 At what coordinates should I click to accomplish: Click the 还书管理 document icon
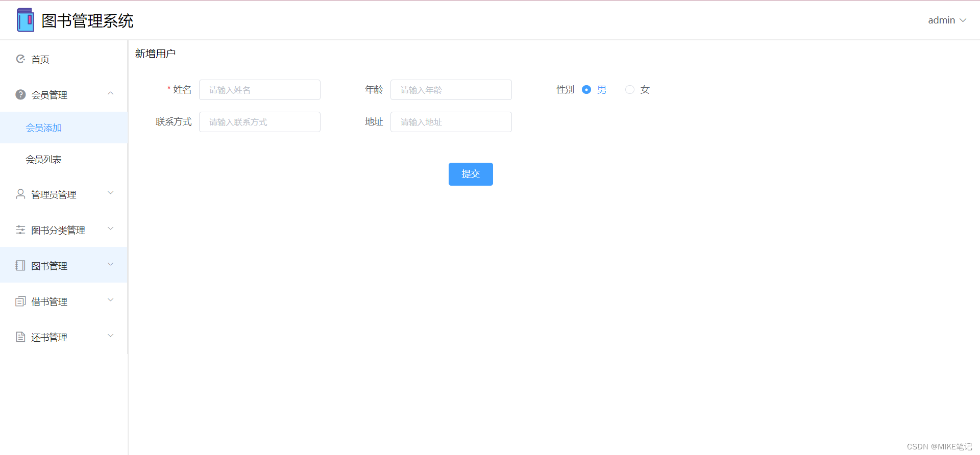point(20,337)
